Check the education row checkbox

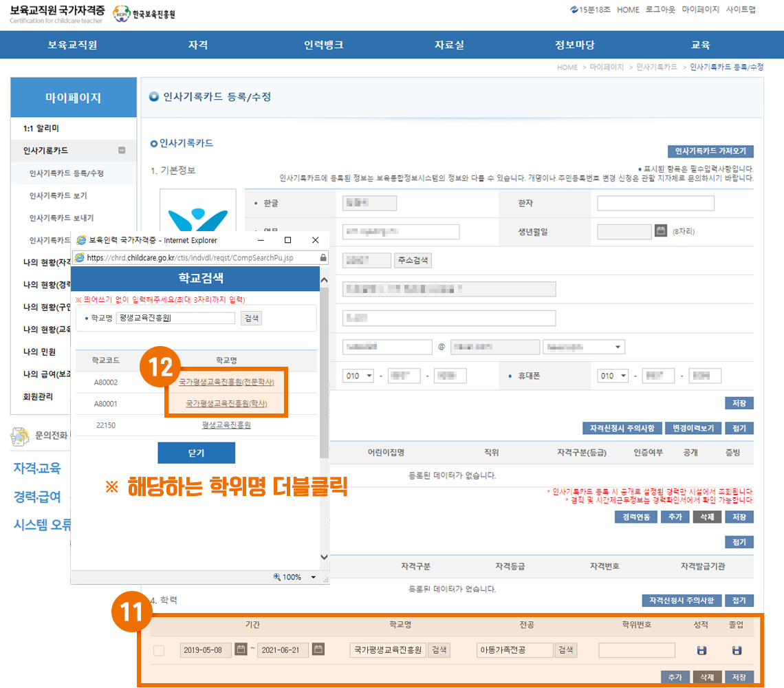[x=159, y=650]
